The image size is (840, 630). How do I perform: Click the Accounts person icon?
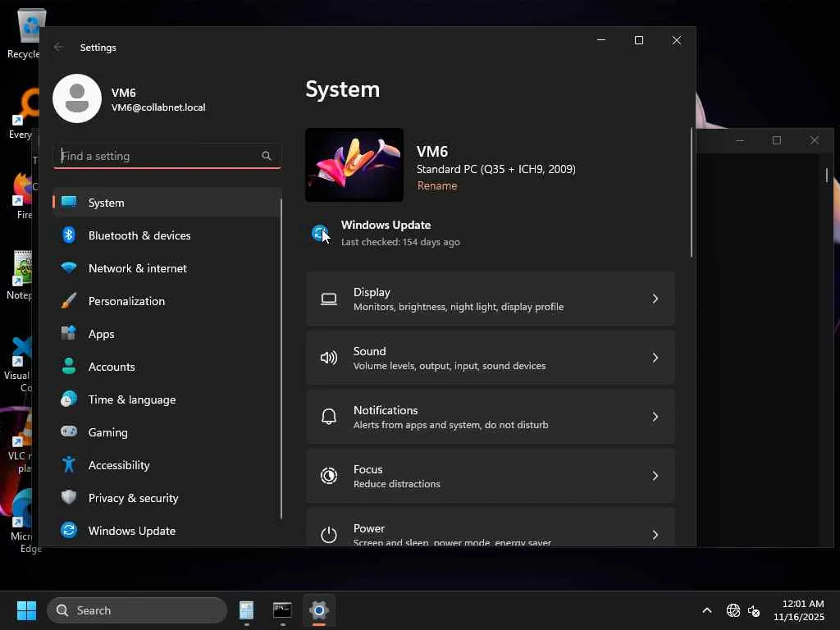coord(69,366)
